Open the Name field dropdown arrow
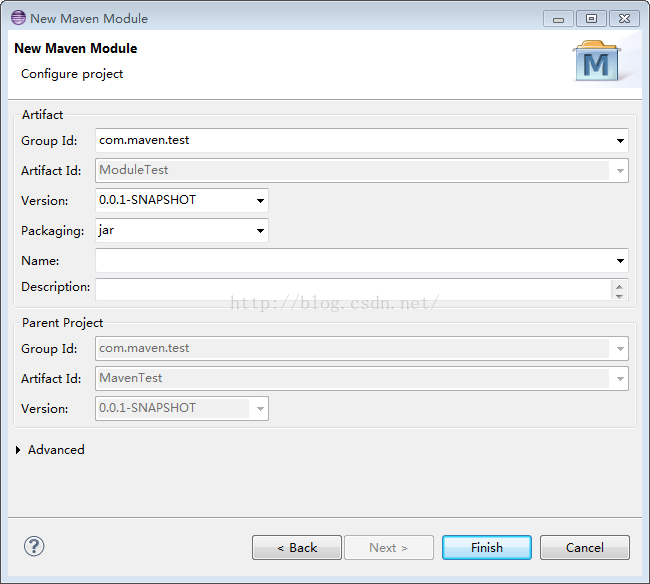This screenshot has height=584, width=650. click(620, 261)
